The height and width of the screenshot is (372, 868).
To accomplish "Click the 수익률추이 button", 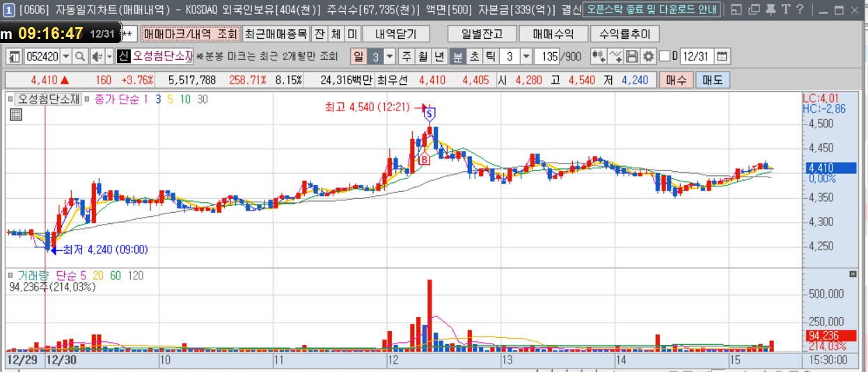I will click(624, 34).
